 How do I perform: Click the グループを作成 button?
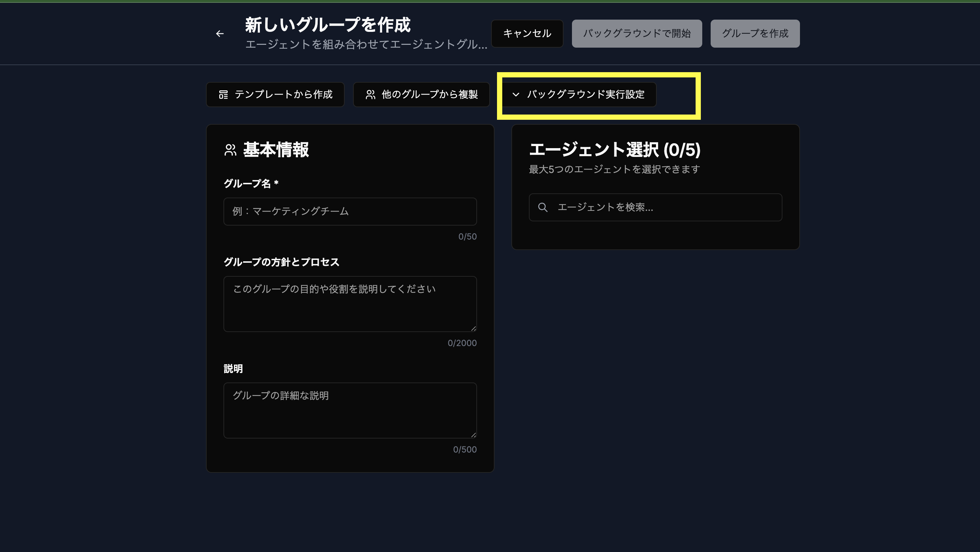[x=755, y=34]
